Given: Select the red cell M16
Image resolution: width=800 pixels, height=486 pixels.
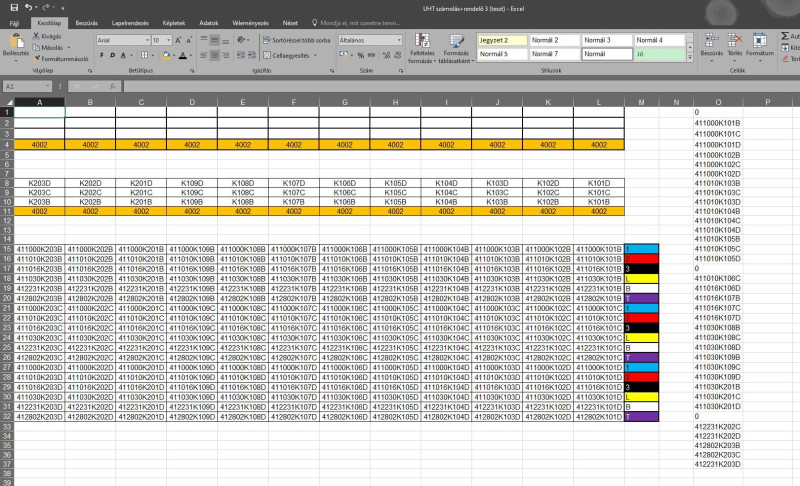Looking at the screenshot, I should 641,259.
